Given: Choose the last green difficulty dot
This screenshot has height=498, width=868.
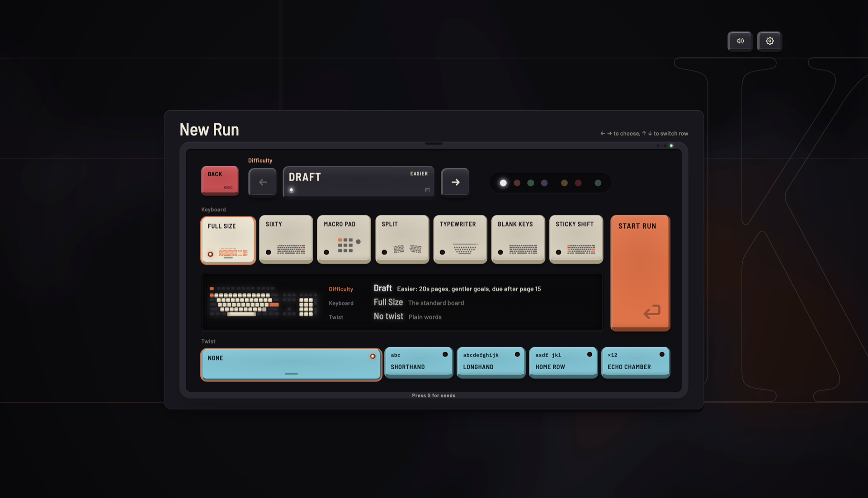Looking at the screenshot, I should click(598, 183).
